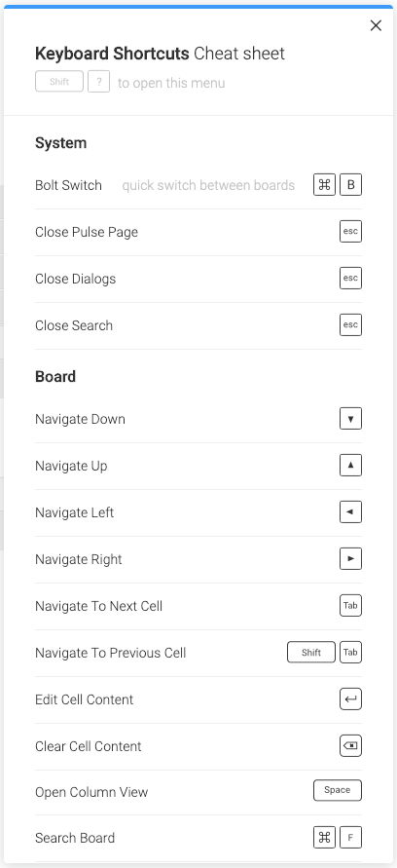Click the Board section heading
The image size is (397, 868).
[55, 376]
